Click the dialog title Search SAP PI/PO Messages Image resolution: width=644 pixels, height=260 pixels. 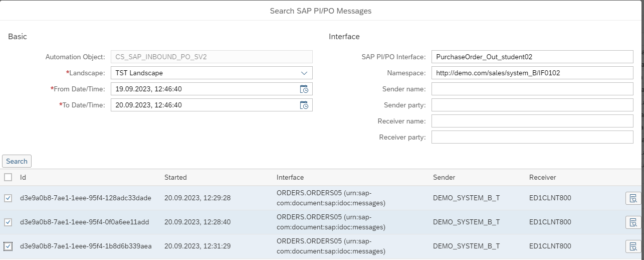click(321, 11)
